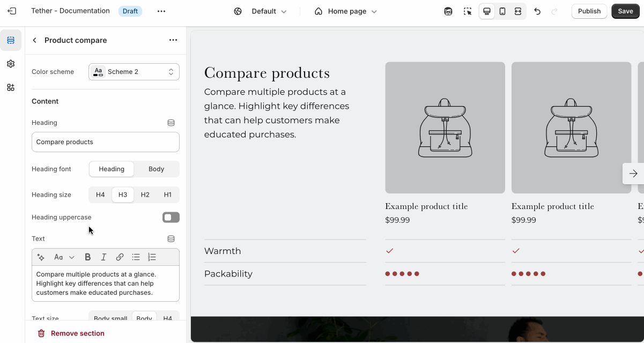Switch to fullscreen preview

(518, 11)
